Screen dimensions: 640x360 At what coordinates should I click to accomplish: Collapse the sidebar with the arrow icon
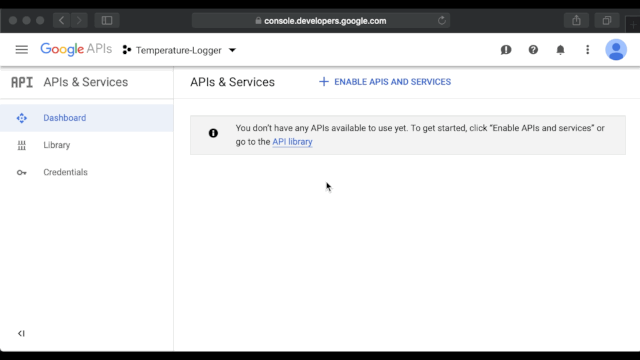click(21, 333)
